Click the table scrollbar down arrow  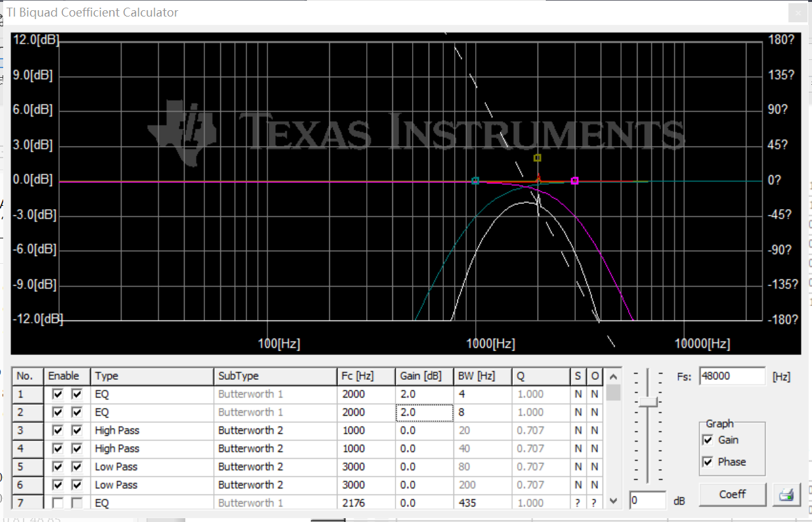coord(613,501)
